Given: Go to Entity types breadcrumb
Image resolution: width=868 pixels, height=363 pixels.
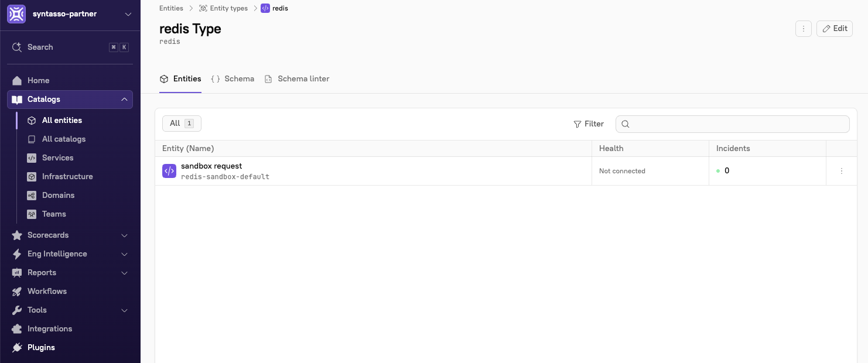Looking at the screenshot, I should pyautogui.click(x=228, y=8).
